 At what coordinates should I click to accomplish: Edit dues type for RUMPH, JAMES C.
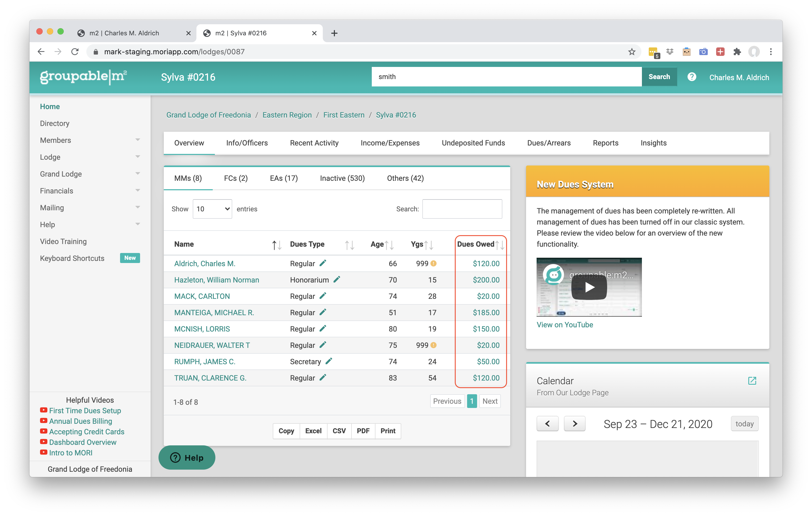click(x=329, y=361)
